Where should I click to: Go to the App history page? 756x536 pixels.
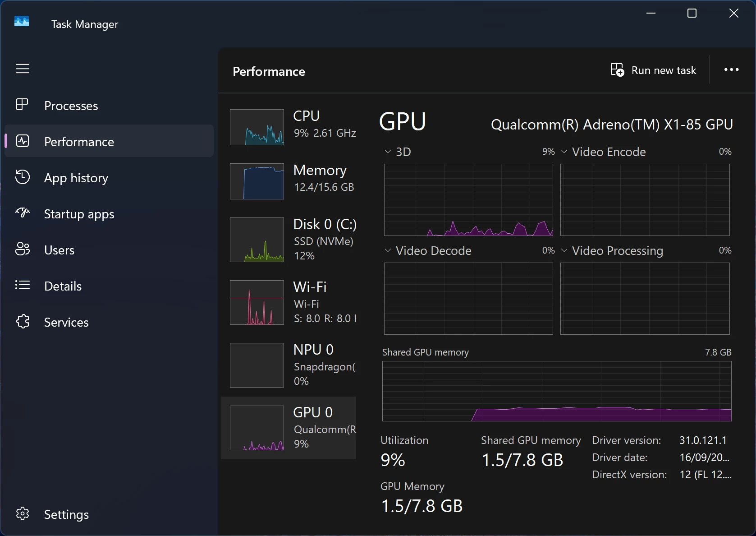point(109,177)
